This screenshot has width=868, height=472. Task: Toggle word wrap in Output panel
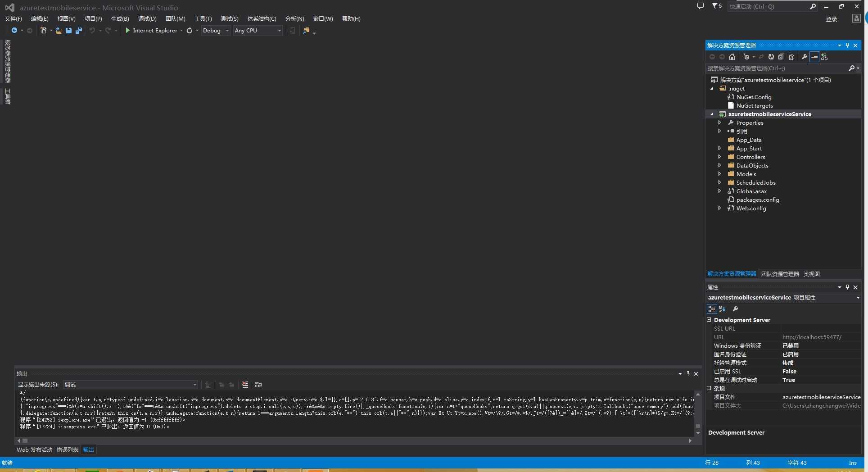coord(258,385)
